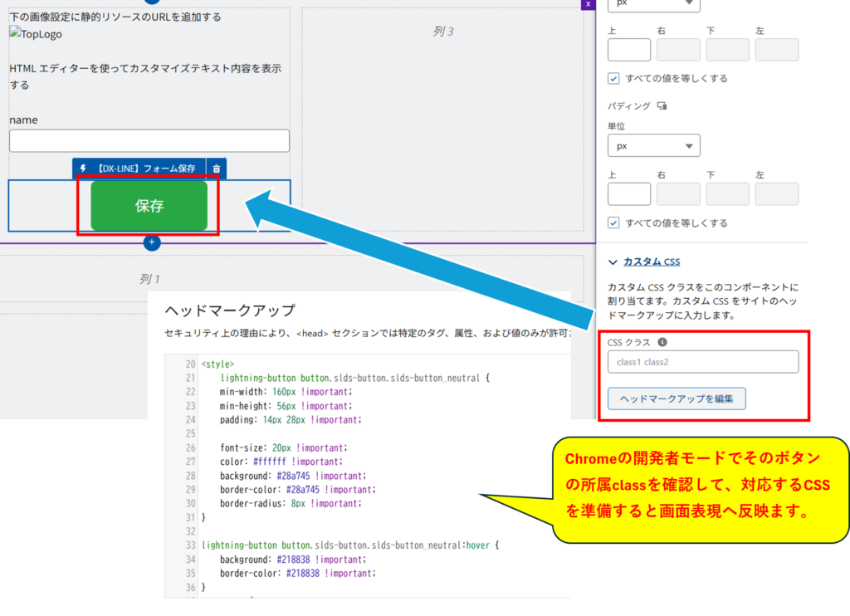Click the <style> tag on line 20

point(218,364)
